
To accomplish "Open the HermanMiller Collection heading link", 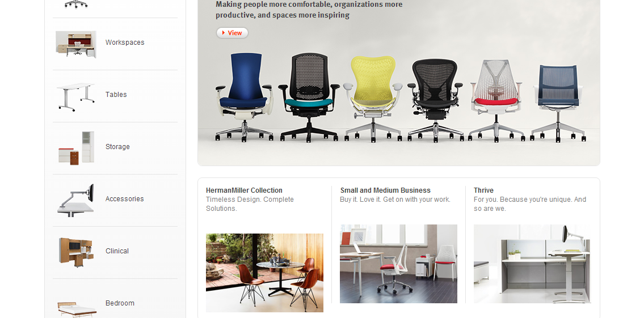I will [244, 190].
